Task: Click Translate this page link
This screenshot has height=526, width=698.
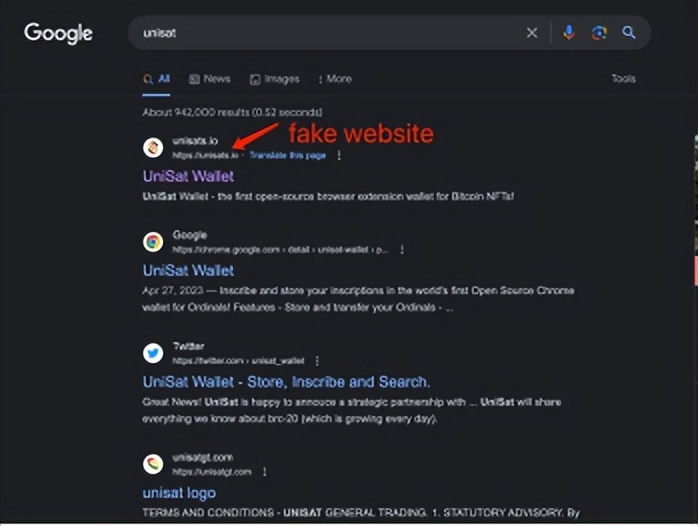Action: (x=287, y=156)
